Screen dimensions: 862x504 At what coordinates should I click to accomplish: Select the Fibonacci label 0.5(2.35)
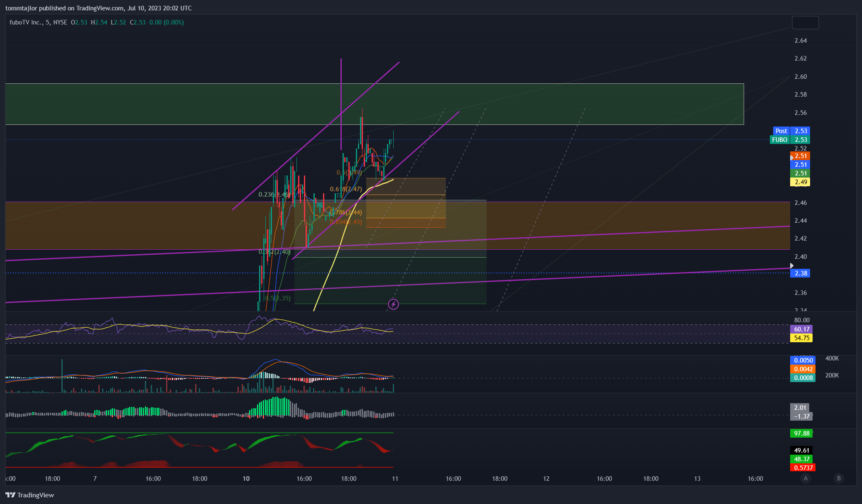click(277, 298)
